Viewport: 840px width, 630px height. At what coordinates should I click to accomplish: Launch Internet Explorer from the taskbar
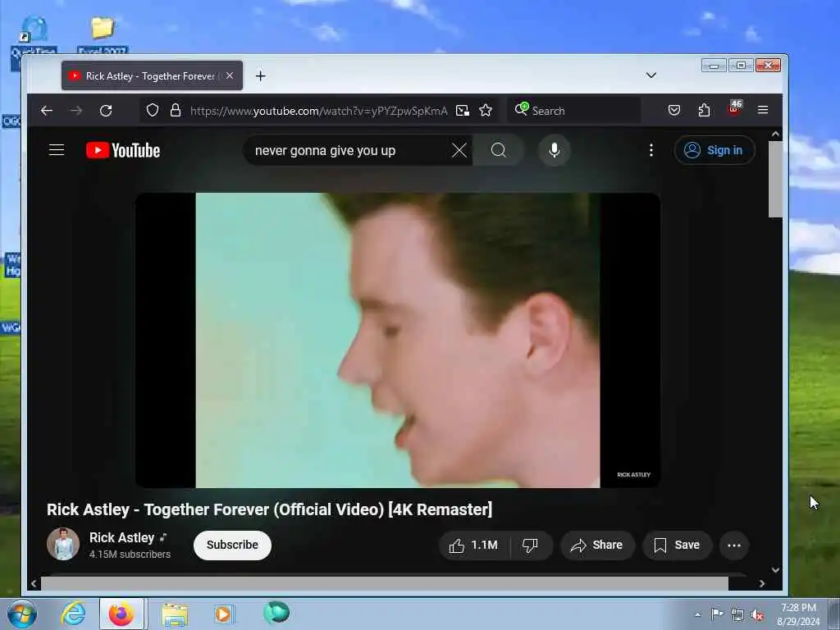pyautogui.click(x=73, y=614)
